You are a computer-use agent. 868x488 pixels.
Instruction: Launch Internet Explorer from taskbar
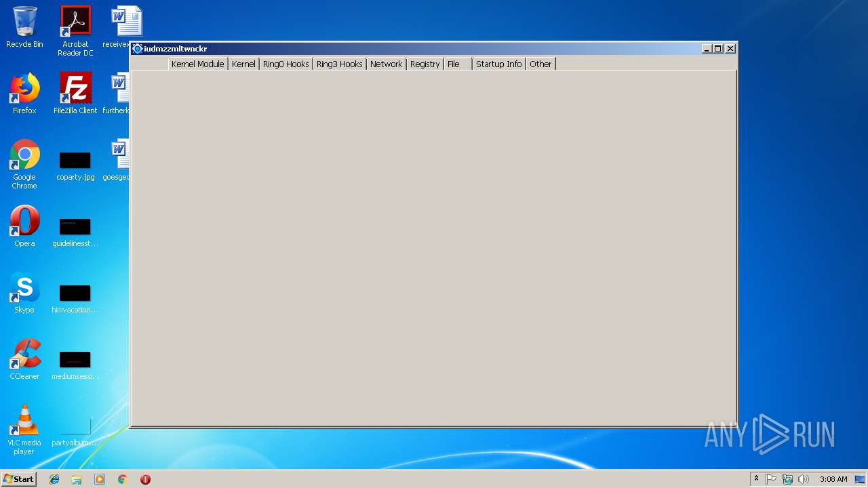(54, 479)
